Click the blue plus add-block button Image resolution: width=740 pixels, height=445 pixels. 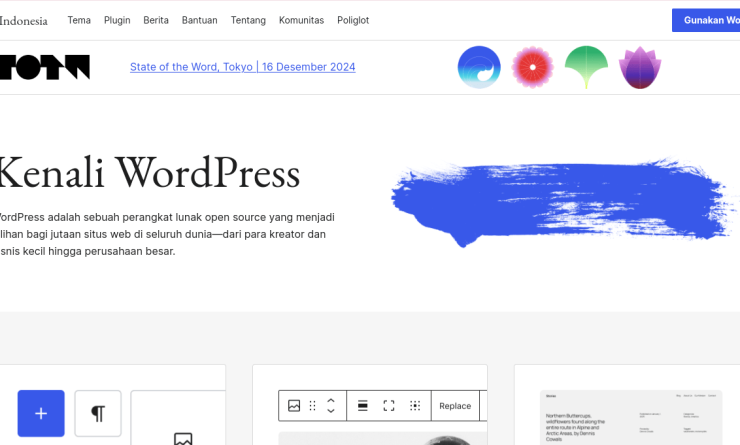(x=41, y=413)
